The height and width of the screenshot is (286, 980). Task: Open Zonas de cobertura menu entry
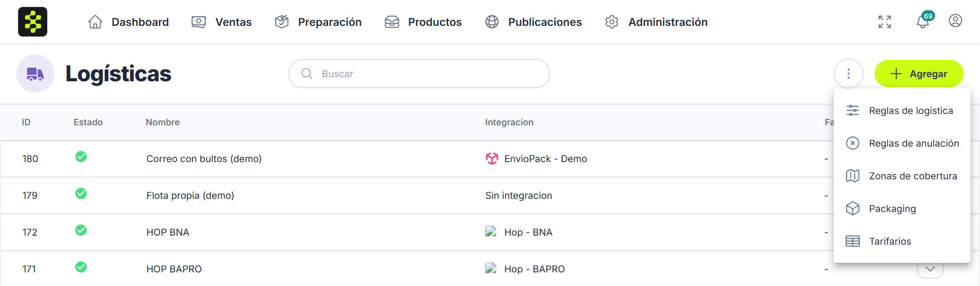pos(902,176)
